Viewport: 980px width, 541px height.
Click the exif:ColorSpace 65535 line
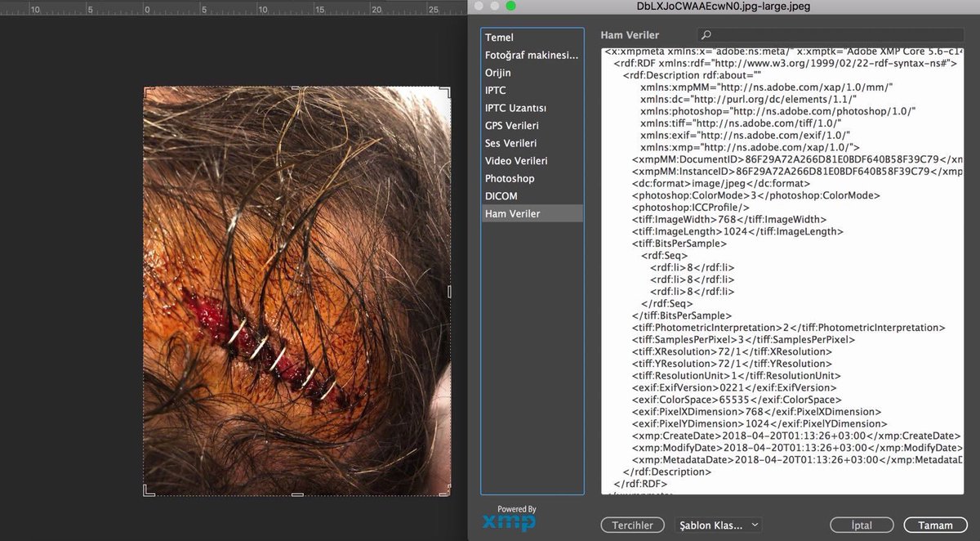click(736, 400)
